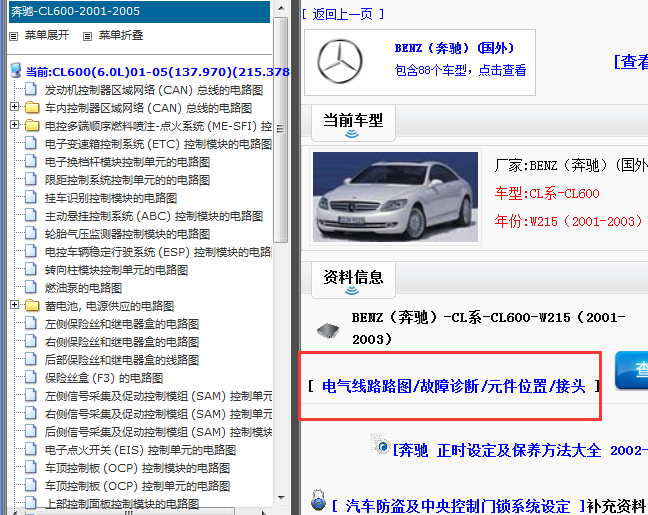Click folder icon for 蓄电池, 电源供应

pos(32,305)
